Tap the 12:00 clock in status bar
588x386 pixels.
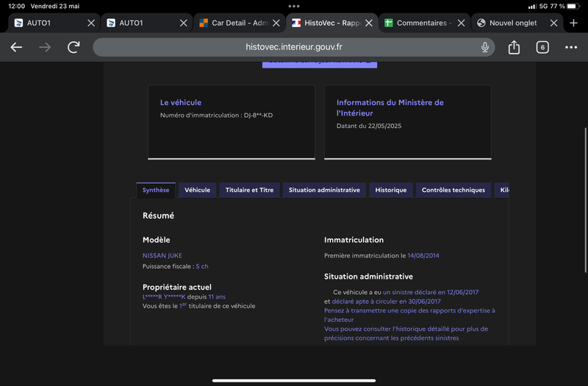click(x=16, y=6)
